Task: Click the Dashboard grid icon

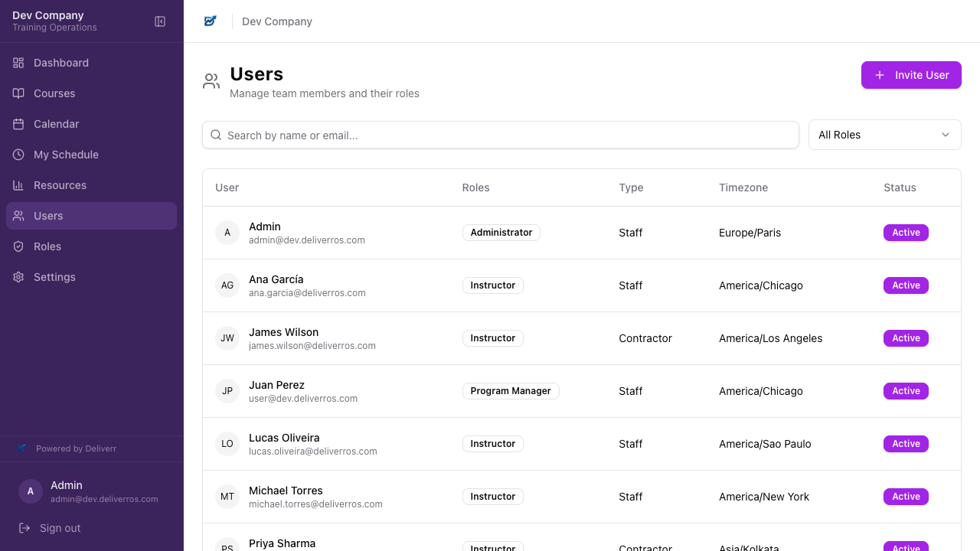Action: pyautogui.click(x=18, y=63)
